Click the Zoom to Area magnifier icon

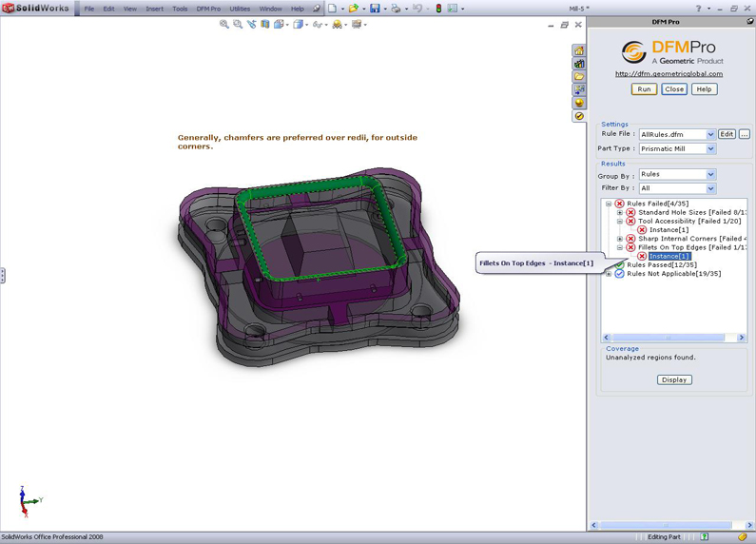(x=238, y=24)
